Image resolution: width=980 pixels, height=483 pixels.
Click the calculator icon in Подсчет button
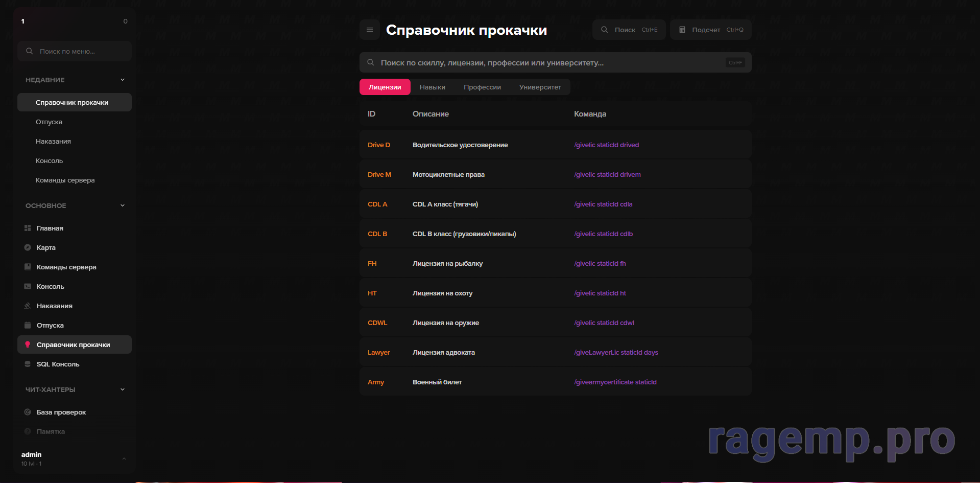point(682,30)
